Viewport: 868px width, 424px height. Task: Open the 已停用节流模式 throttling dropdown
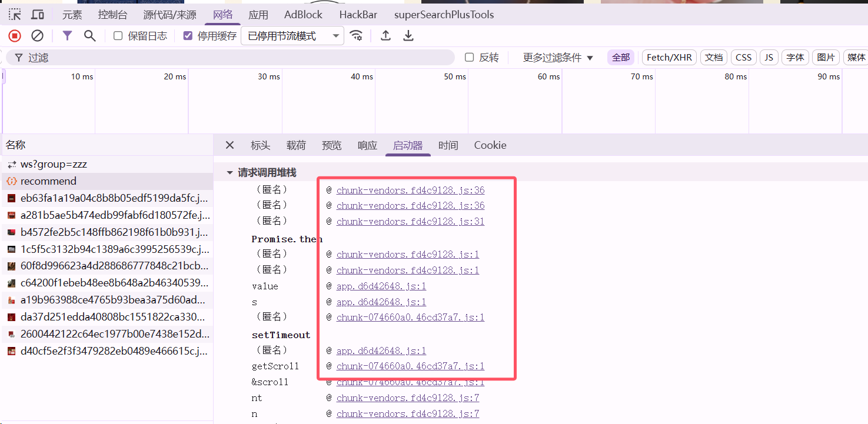pos(293,36)
